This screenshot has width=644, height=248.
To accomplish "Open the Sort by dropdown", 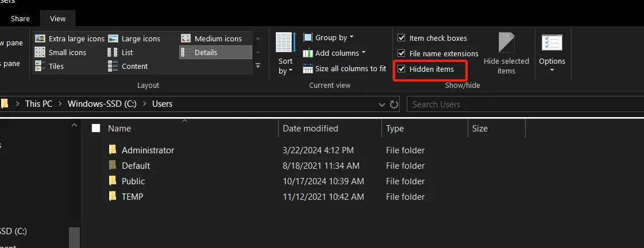I will (286, 65).
